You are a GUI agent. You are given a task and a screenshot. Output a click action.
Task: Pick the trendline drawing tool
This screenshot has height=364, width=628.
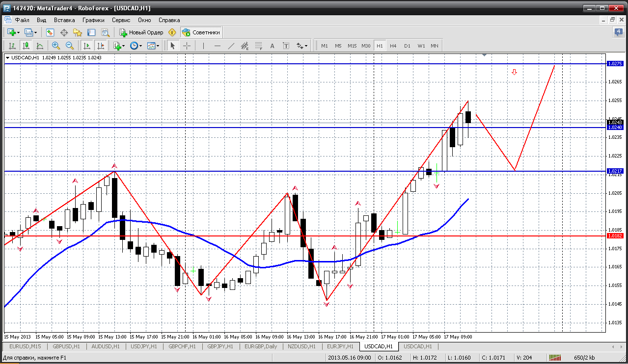(231, 46)
